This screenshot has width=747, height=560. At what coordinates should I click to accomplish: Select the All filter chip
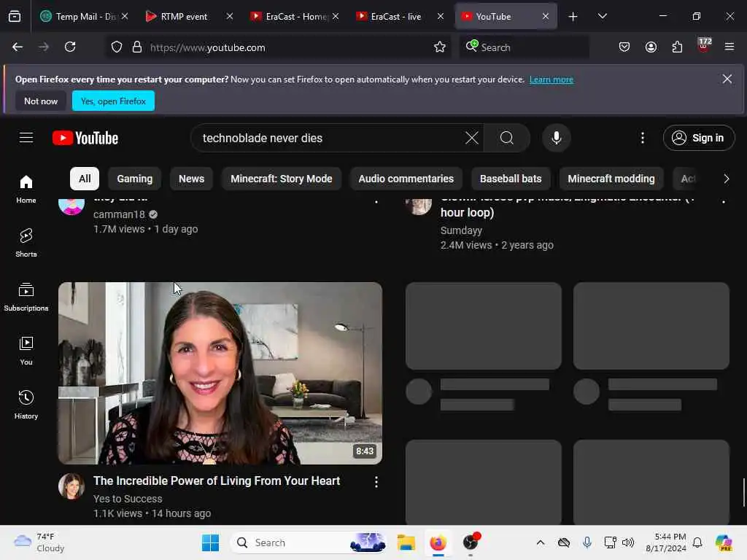pyautogui.click(x=85, y=179)
